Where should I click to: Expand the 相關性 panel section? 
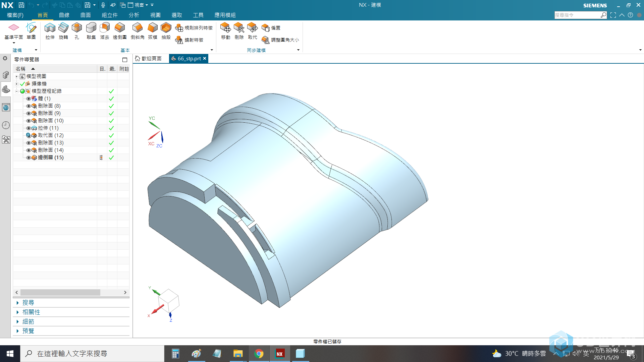[x=17, y=312]
